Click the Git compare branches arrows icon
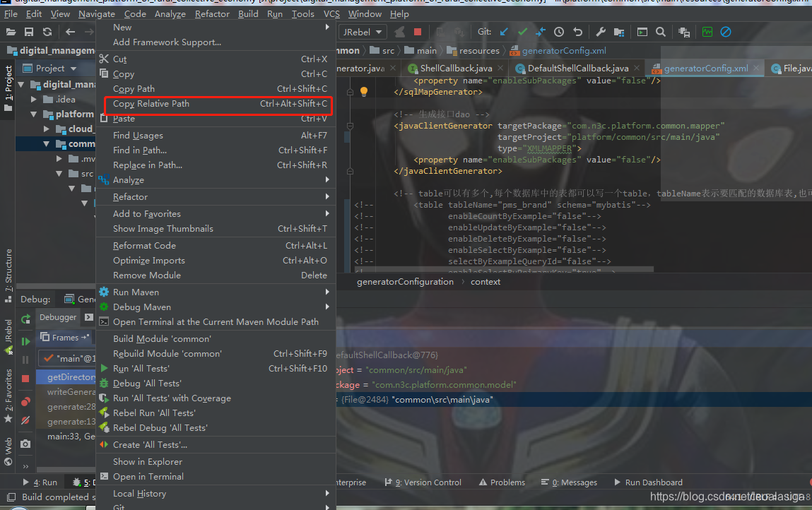Viewport: 812px width, 510px height. click(541, 32)
